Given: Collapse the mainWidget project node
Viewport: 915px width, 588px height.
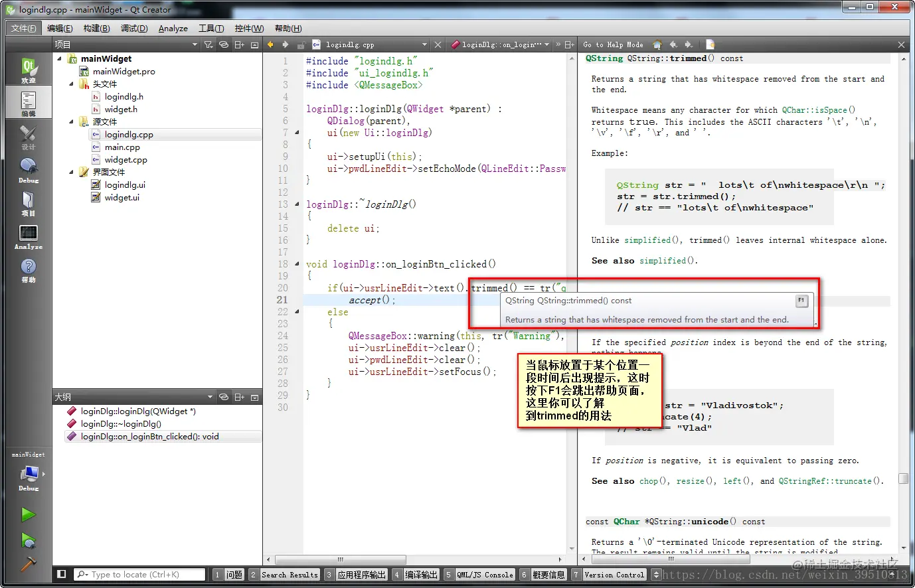Looking at the screenshot, I should (x=60, y=58).
